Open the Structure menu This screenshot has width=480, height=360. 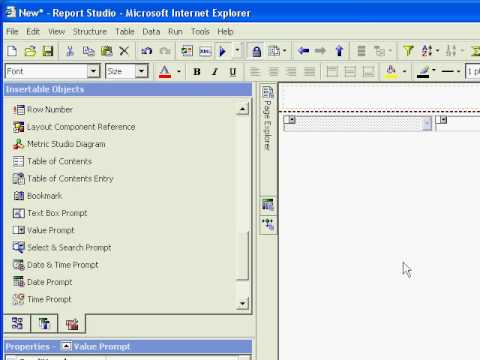coord(90,32)
